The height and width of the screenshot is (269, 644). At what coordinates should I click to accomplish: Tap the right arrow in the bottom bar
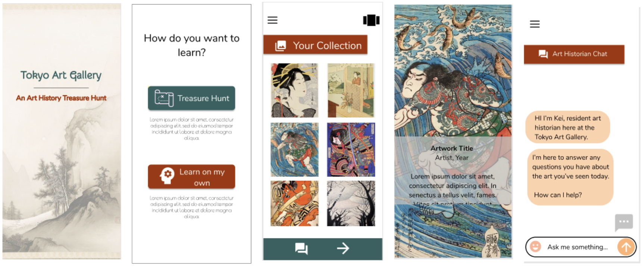pos(343,248)
